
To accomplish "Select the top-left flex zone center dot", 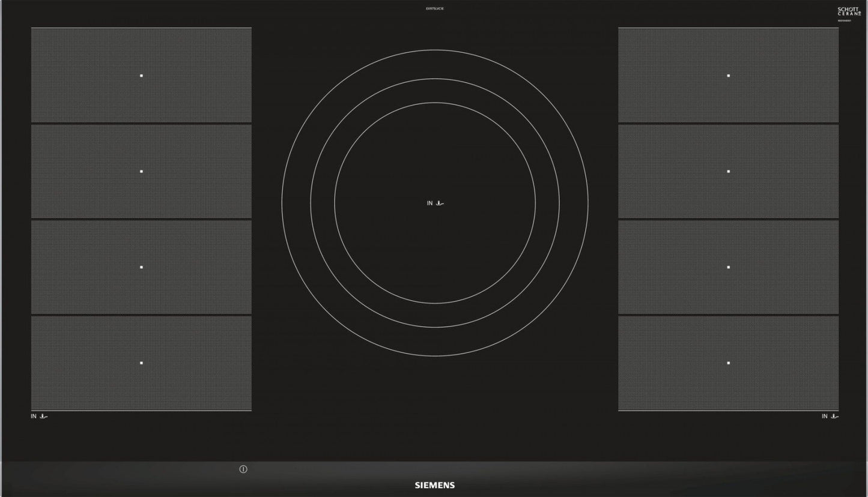I will 141,74.
